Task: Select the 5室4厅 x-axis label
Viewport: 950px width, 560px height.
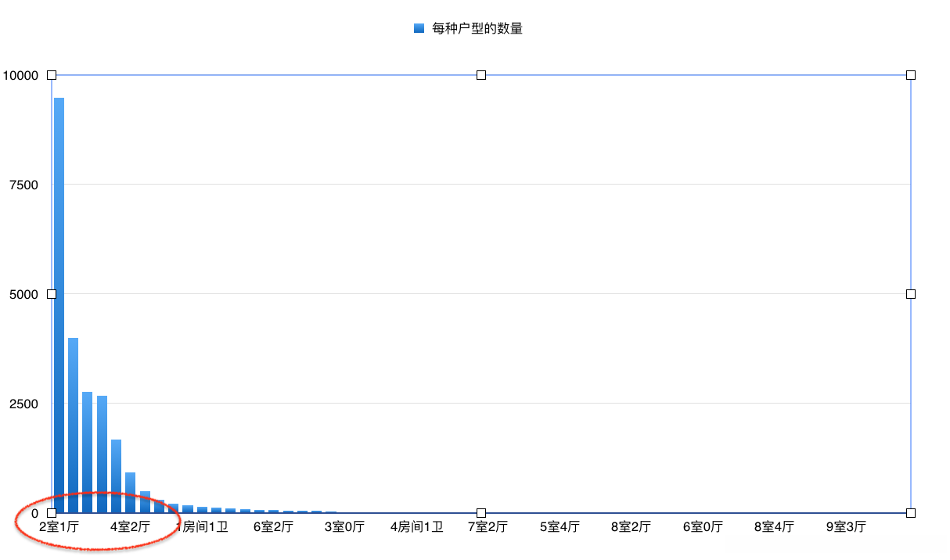Action: 560,527
